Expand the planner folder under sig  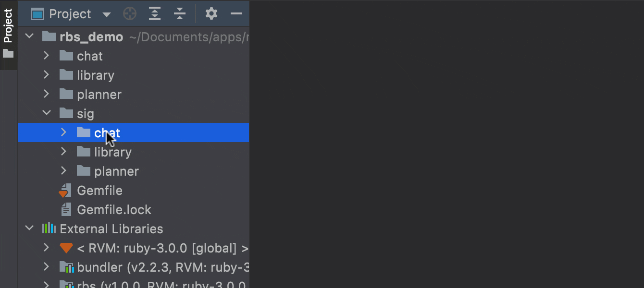click(64, 171)
